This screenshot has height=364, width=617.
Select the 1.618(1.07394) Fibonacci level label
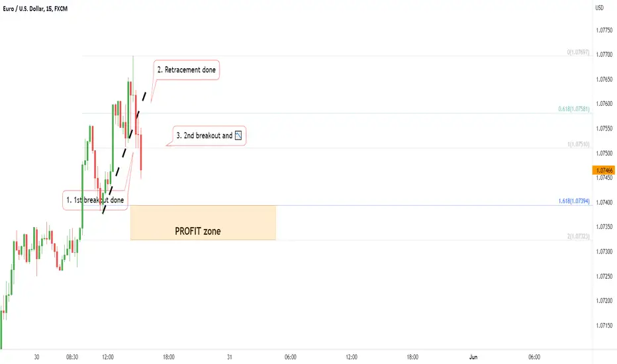[x=574, y=201]
